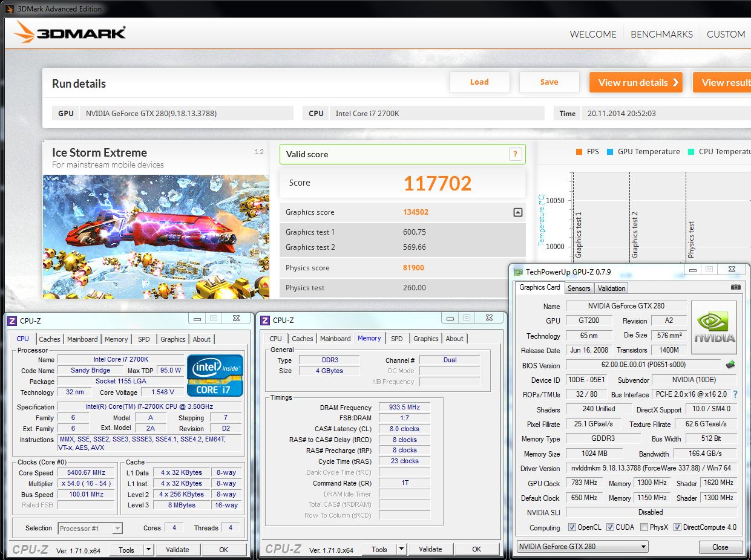Click the Time field 20.11.2014 20:52:03
Image resolution: width=751 pixels, height=560 pixels.
[666, 113]
